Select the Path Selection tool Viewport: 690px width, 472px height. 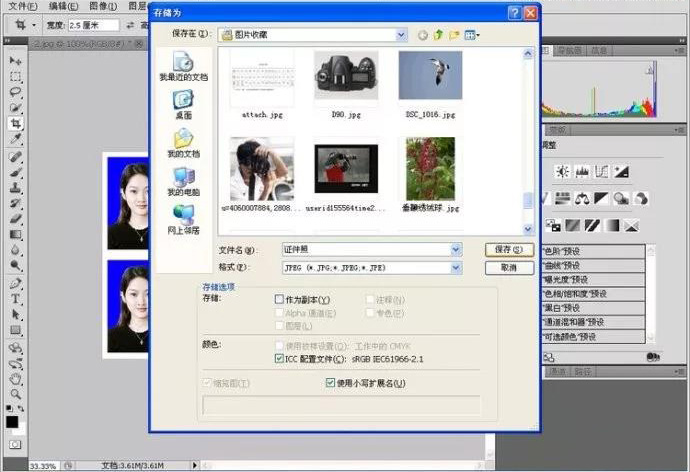15,315
